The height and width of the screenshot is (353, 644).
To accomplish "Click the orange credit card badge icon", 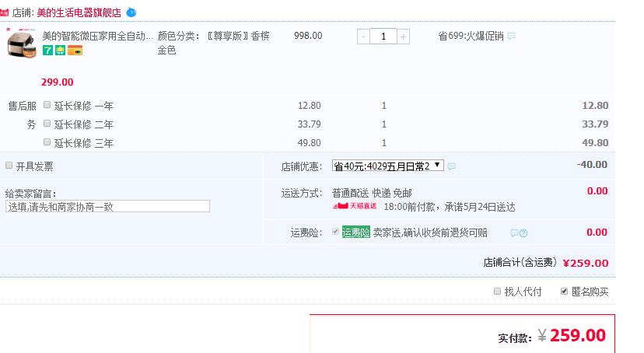I will click(75, 51).
